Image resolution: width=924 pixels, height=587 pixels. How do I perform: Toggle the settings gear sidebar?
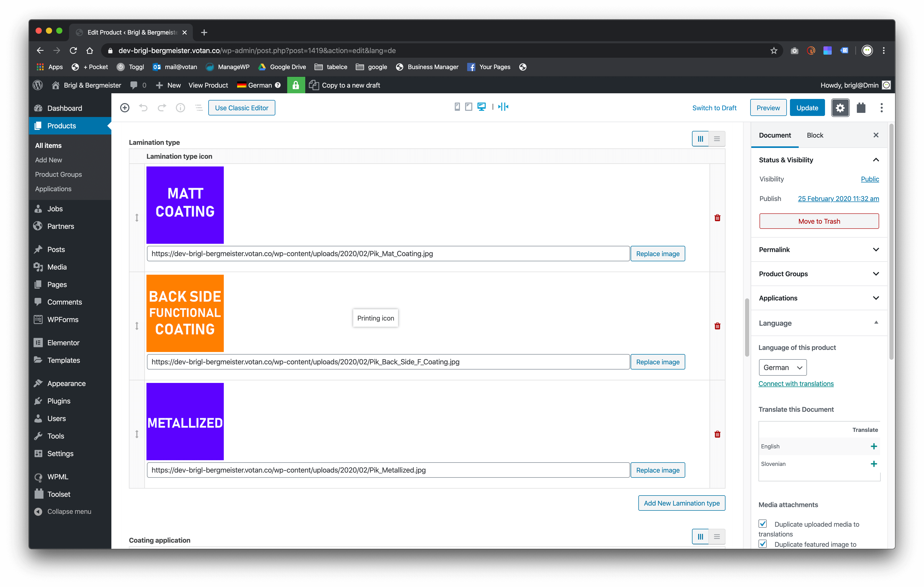(840, 108)
